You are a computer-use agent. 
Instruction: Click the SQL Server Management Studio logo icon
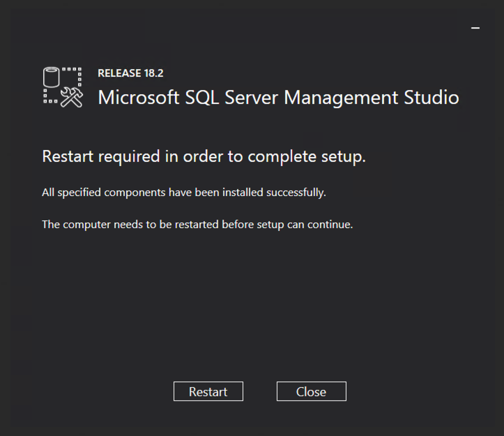coord(63,87)
